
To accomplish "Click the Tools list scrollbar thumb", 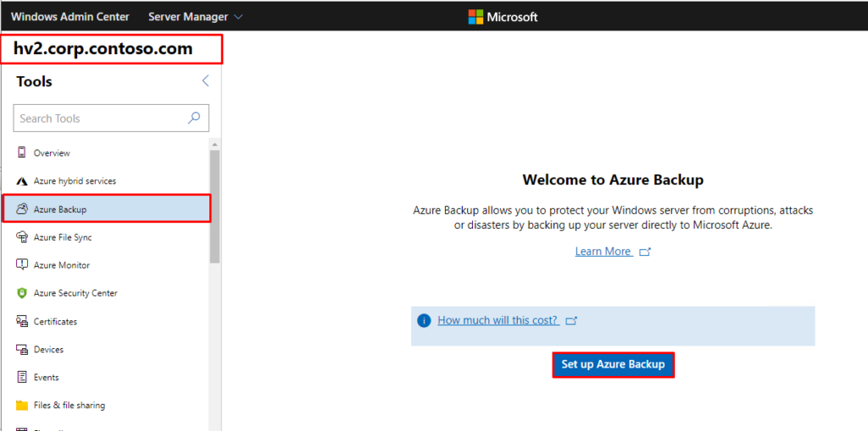I will [x=214, y=207].
